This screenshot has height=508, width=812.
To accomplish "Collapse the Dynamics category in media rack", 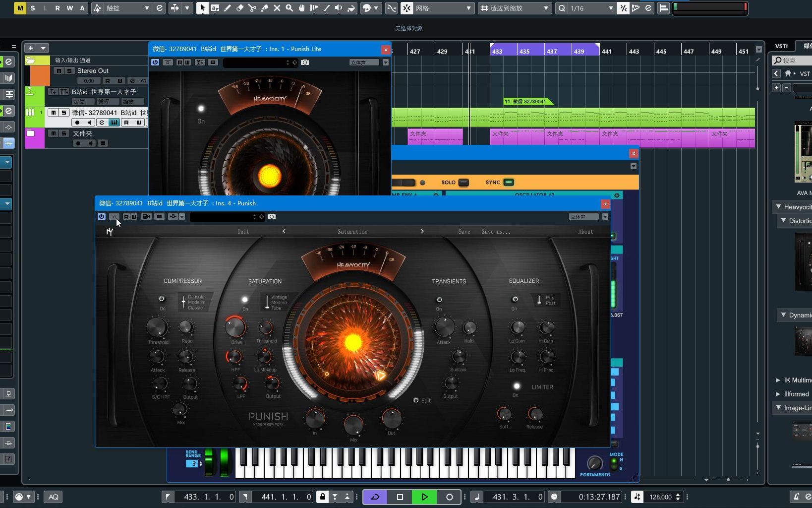I will 783,315.
